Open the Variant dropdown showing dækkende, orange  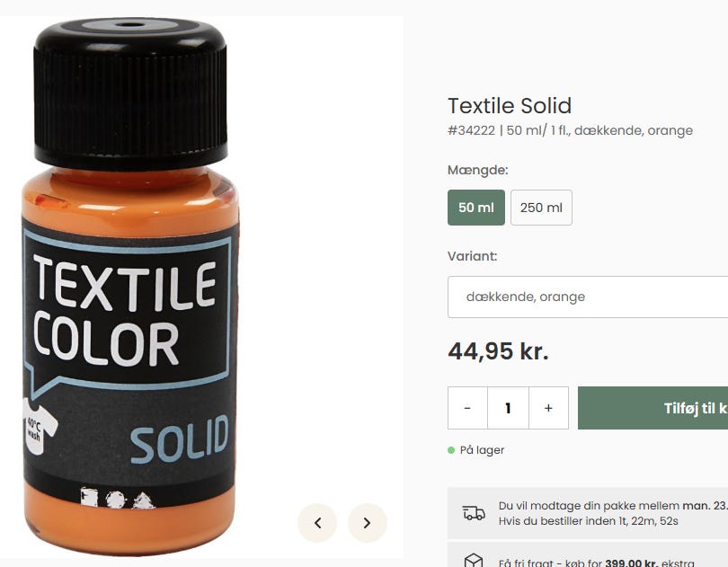[x=588, y=297]
